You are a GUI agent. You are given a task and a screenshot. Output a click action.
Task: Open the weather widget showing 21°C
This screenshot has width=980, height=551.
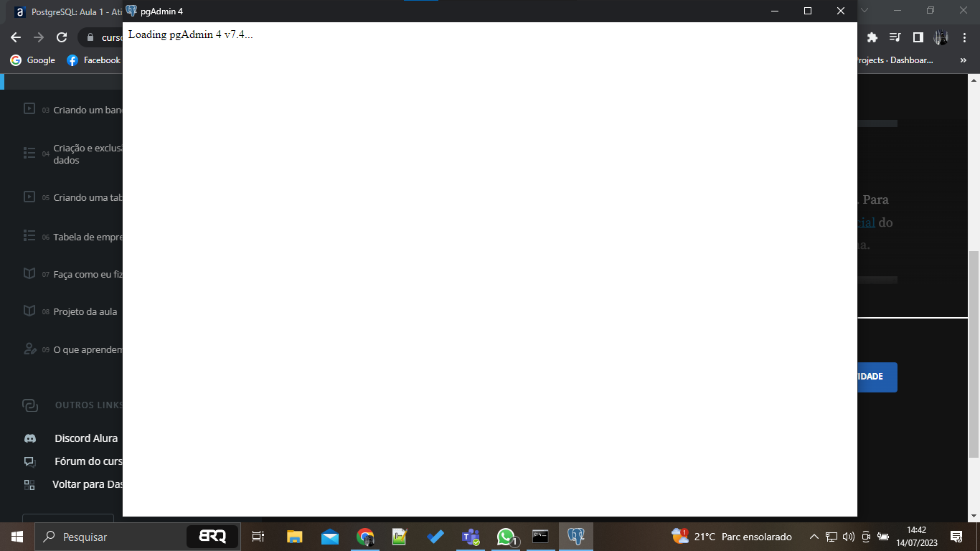point(732,537)
